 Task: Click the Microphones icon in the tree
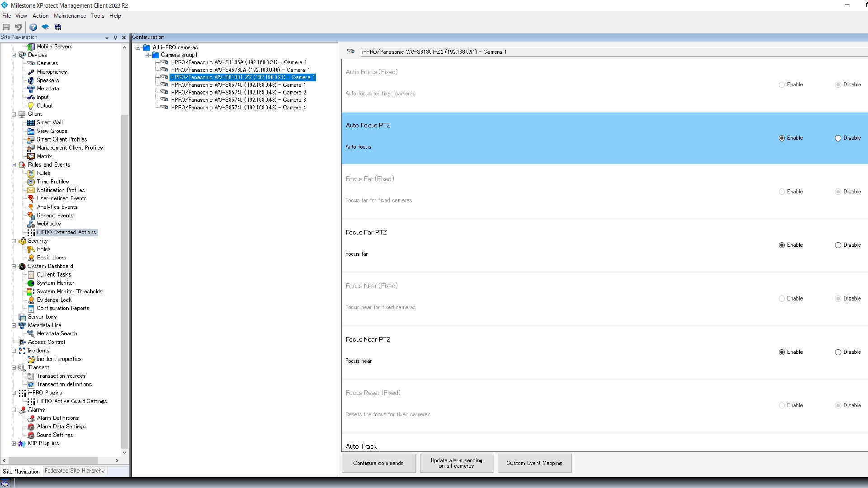31,72
